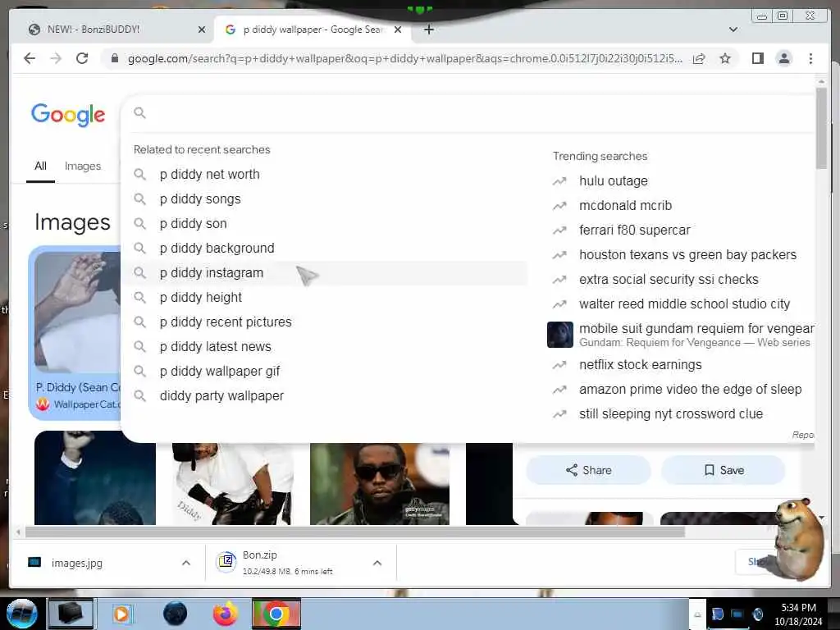The height and width of the screenshot is (630, 840).
Task: Click the Gundam Requiem for Vengeance thumbnail
Action: point(559,335)
